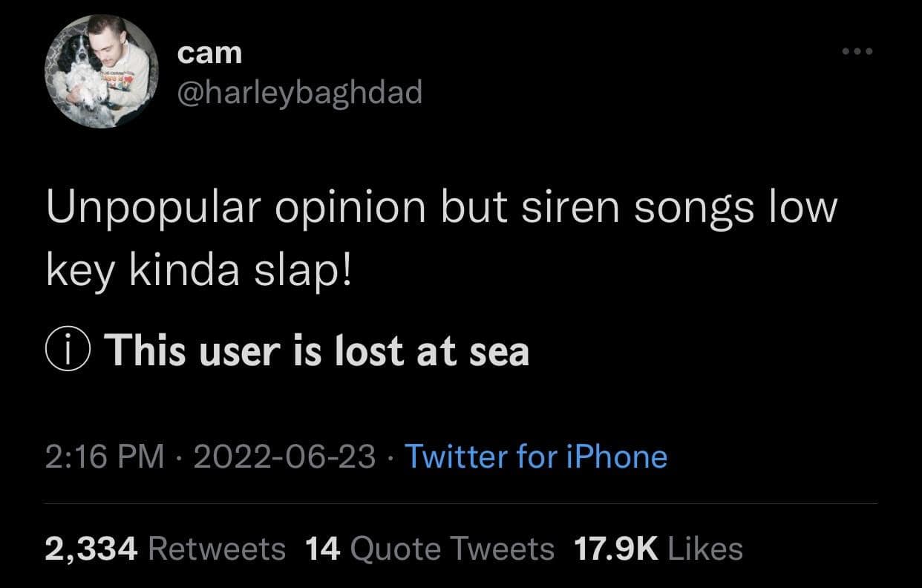
Task: Open the Quote Tweets list label
Action: pyautogui.click(x=451, y=549)
